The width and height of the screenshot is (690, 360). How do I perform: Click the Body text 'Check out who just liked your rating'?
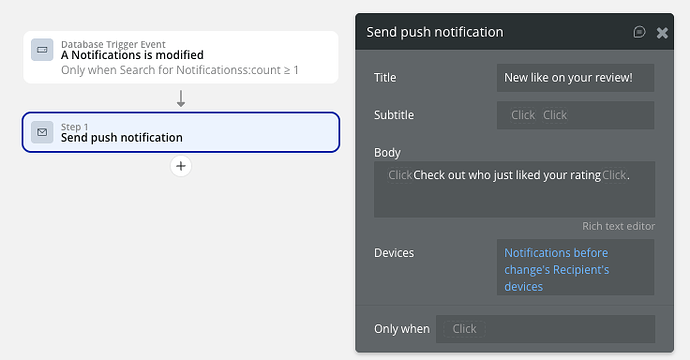point(507,175)
